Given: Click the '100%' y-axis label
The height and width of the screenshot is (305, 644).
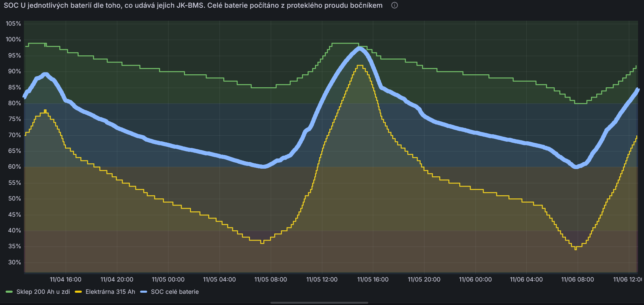Looking at the screenshot, I should 13,40.
